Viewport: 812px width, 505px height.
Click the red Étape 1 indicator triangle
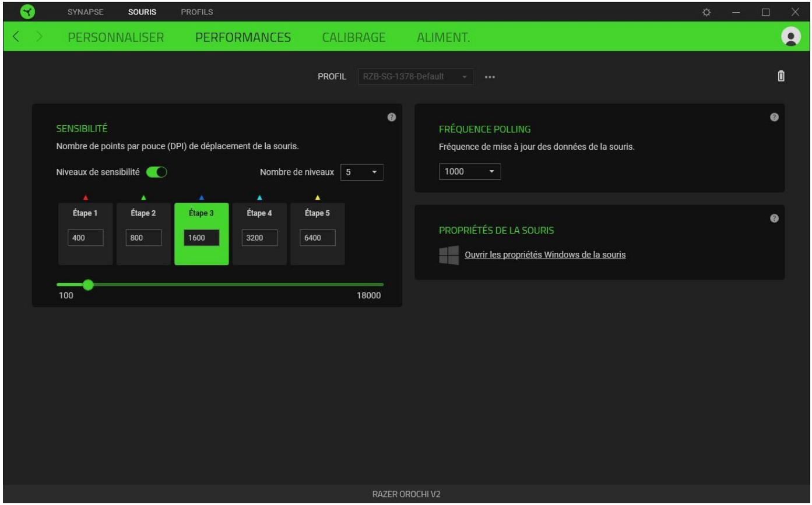point(85,197)
